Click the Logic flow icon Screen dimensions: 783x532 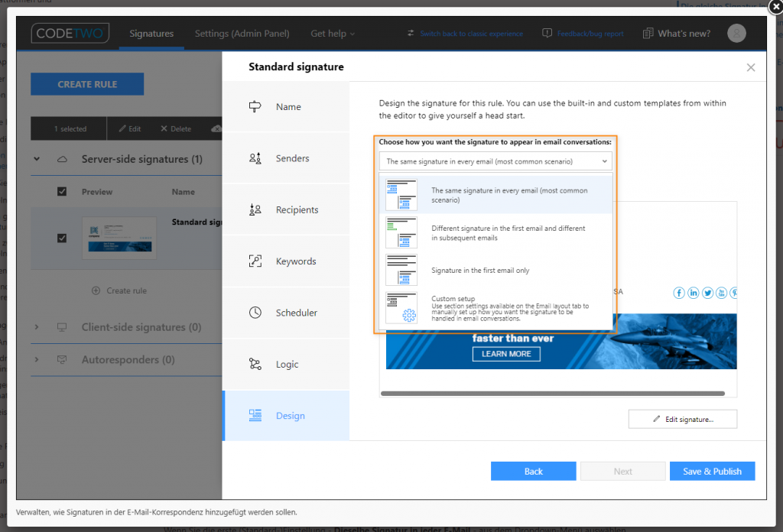(255, 365)
